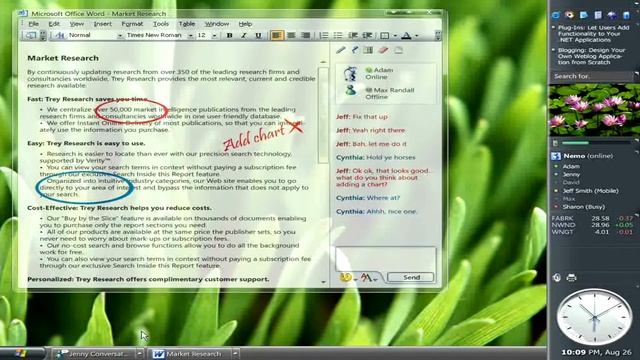This screenshot has width=640, height=360.
Task: Click the Styles and Formatting icon
Action: click(x=59, y=36)
